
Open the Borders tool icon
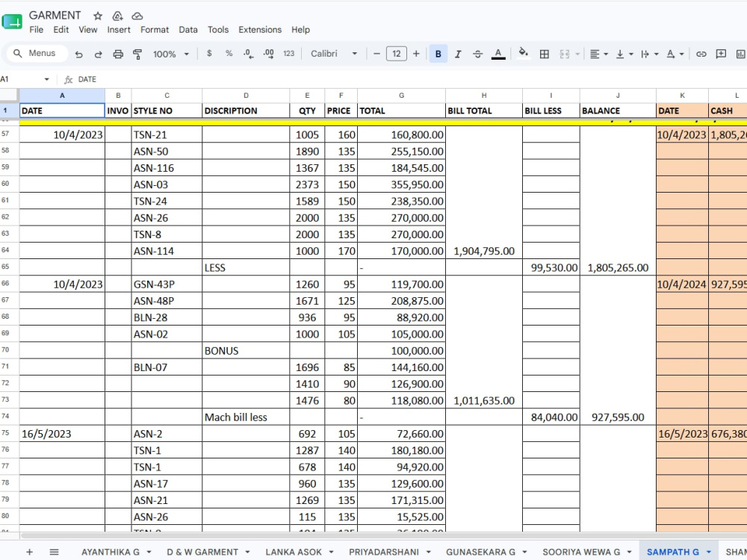click(x=544, y=55)
